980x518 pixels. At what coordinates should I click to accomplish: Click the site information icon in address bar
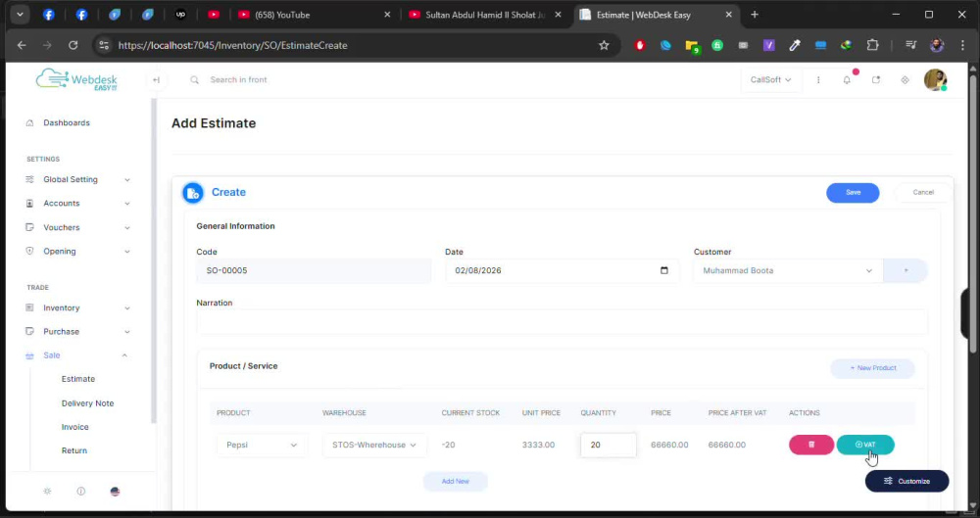click(x=105, y=45)
